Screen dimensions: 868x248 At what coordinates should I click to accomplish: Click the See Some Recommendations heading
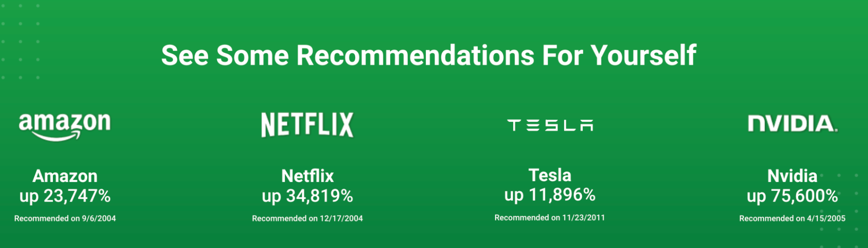point(429,55)
